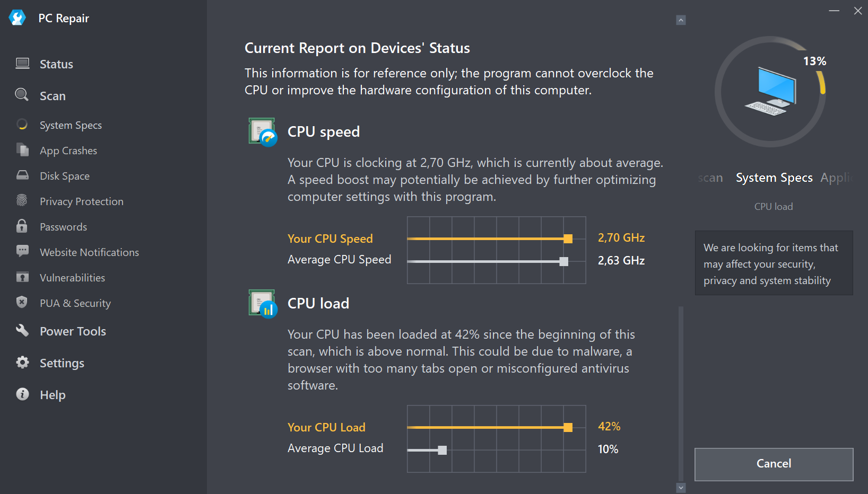Click the Passwords padlock icon
868x494 pixels.
pyautogui.click(x=22, y=226)
